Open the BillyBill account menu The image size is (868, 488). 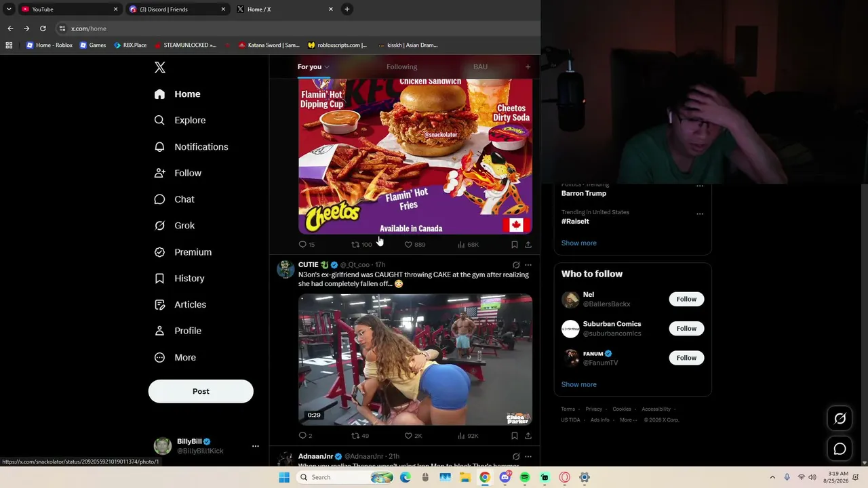click(201, 445)
